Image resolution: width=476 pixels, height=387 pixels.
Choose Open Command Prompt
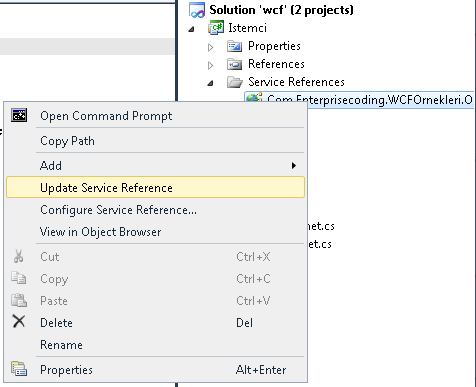click(x=155, y=116)
